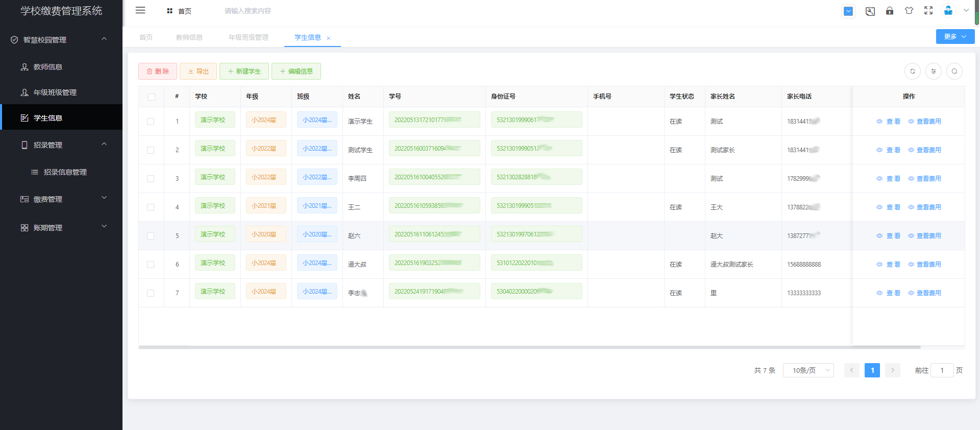
Task: Open 教师信息 in the sidebar
Action: pos(48,67)
